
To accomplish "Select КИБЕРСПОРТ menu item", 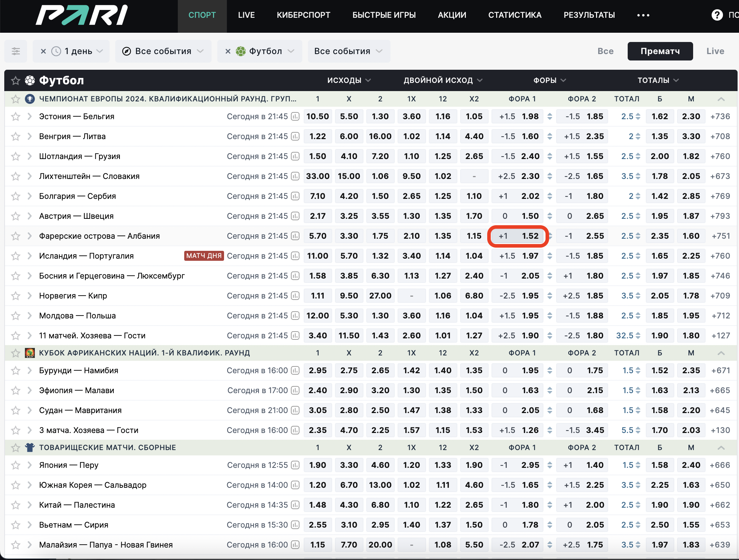I will 304,15.
